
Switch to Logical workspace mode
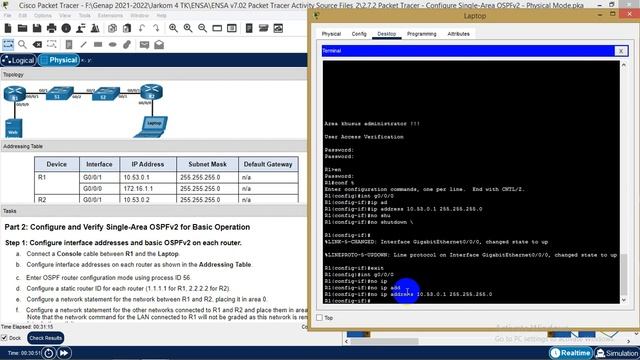point(18,60)
